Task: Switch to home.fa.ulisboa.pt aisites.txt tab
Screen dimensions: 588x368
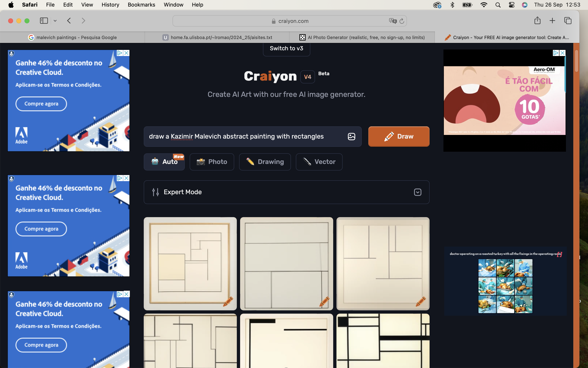Action: point(217,37)
